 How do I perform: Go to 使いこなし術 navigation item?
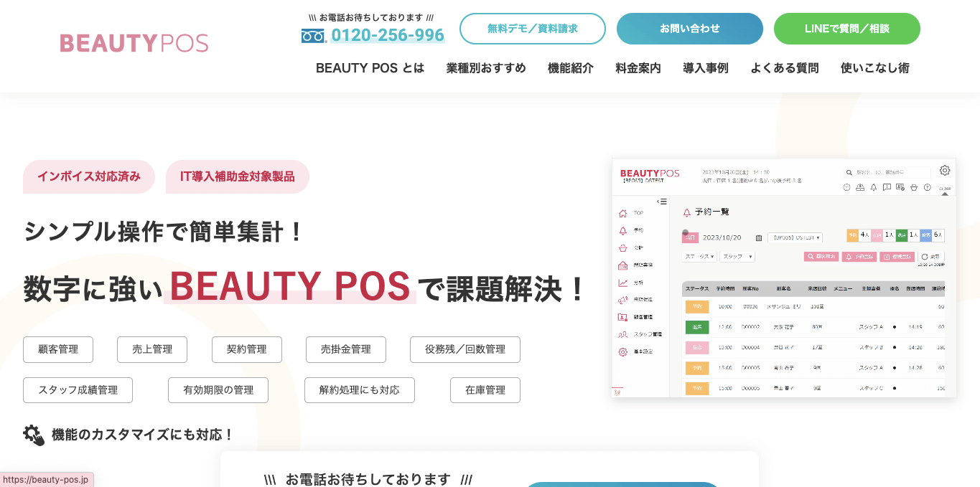click(875, 68)
